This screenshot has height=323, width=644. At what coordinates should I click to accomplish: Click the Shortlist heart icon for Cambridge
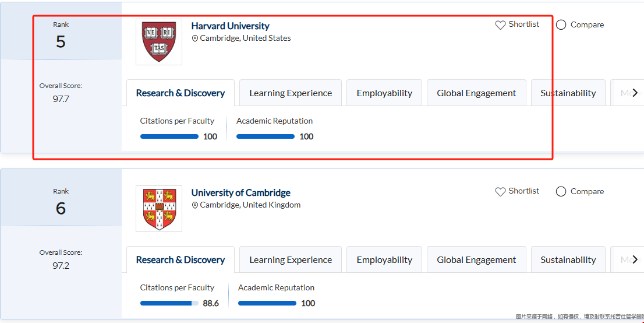tap(500, 192)
